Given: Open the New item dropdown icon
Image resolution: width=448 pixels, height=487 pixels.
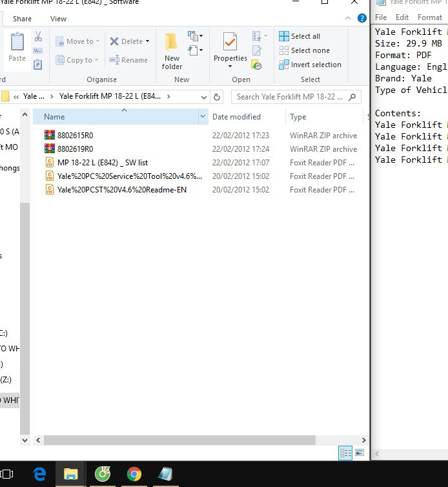Looking at the screenshot, I should coord(196,36).
